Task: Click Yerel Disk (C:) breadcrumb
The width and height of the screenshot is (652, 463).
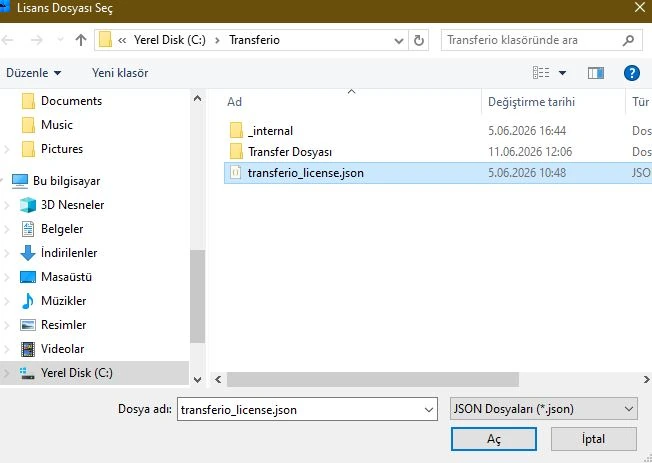Action: tap(170, 40)
